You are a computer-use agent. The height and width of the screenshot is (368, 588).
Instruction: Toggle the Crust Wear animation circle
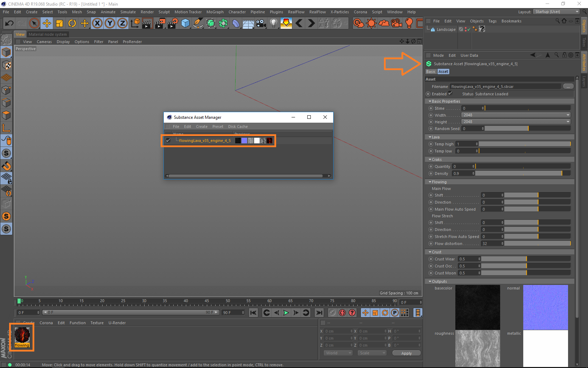pos(431,259)
